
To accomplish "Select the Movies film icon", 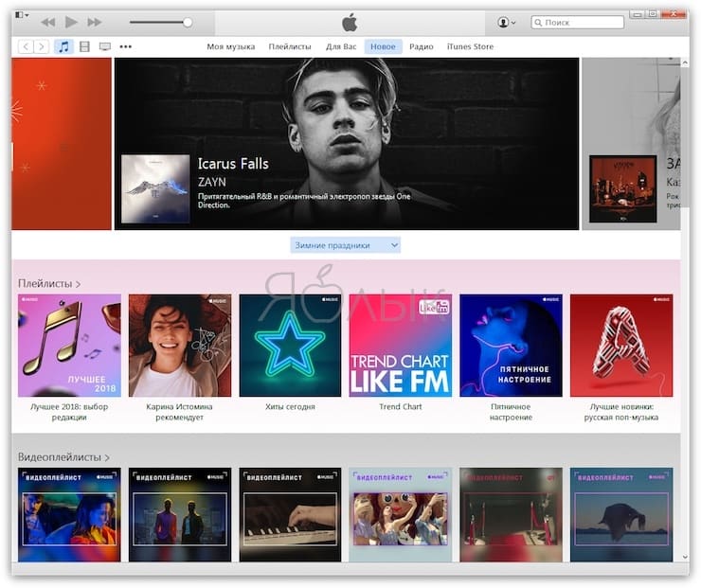I will 84,46.
